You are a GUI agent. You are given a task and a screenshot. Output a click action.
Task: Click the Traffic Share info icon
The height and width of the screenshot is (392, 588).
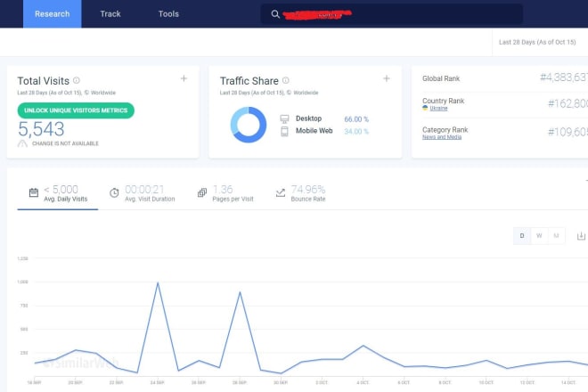(x=285, y=80)
